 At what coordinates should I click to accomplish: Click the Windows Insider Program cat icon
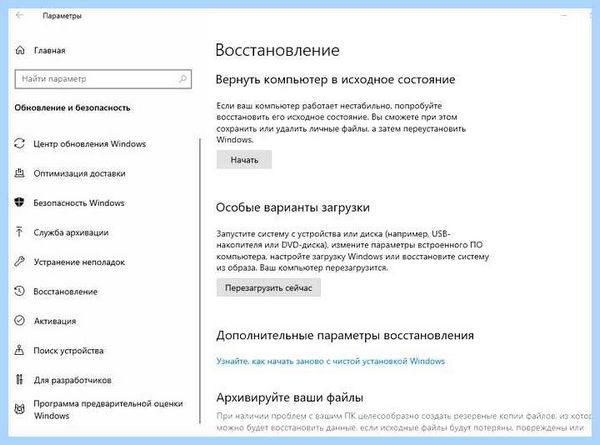(x=20, y=409)
